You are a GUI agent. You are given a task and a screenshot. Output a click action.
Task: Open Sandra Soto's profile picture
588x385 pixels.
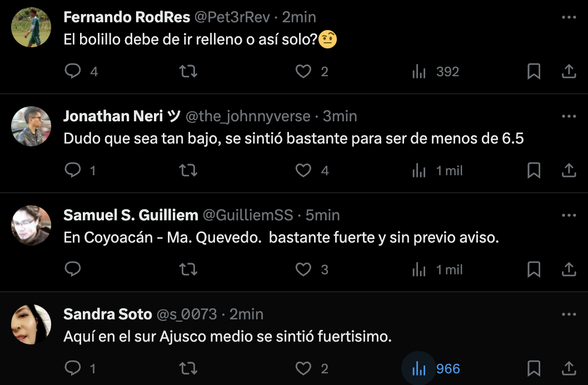tap(31, 324)
